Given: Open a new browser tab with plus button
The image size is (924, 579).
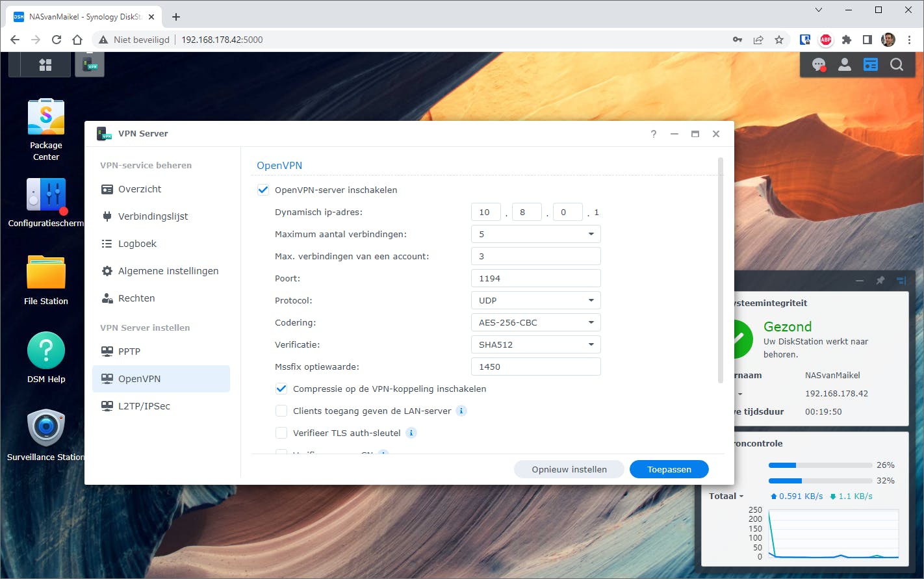Looking at the screenshot, I should click(176, 17).
